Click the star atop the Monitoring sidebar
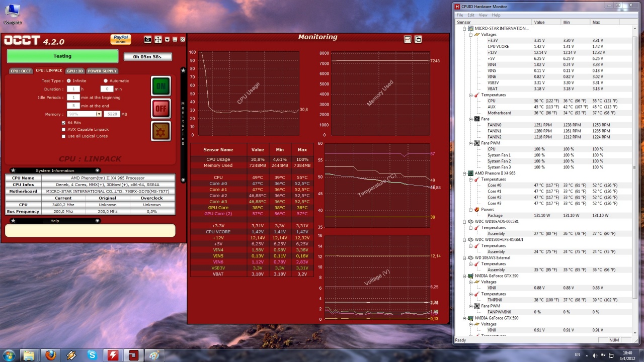 click(x=183, y=70)
